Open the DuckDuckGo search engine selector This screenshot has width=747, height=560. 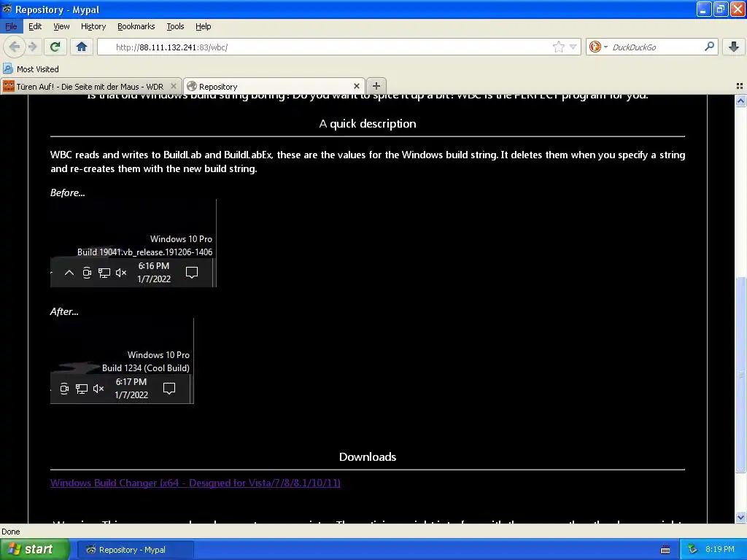[598, 47]
